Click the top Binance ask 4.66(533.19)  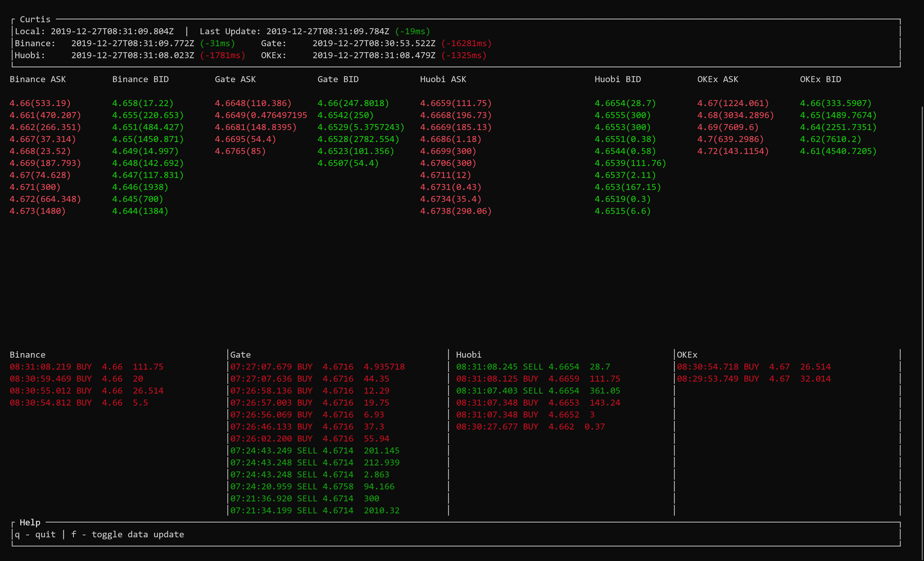(40, 103)
